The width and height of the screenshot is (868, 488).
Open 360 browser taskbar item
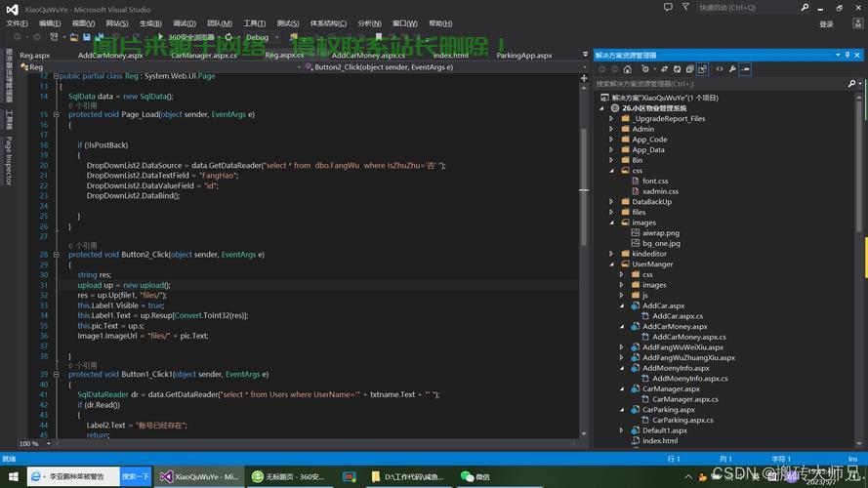pyautogui.click(x=288, y=476)
